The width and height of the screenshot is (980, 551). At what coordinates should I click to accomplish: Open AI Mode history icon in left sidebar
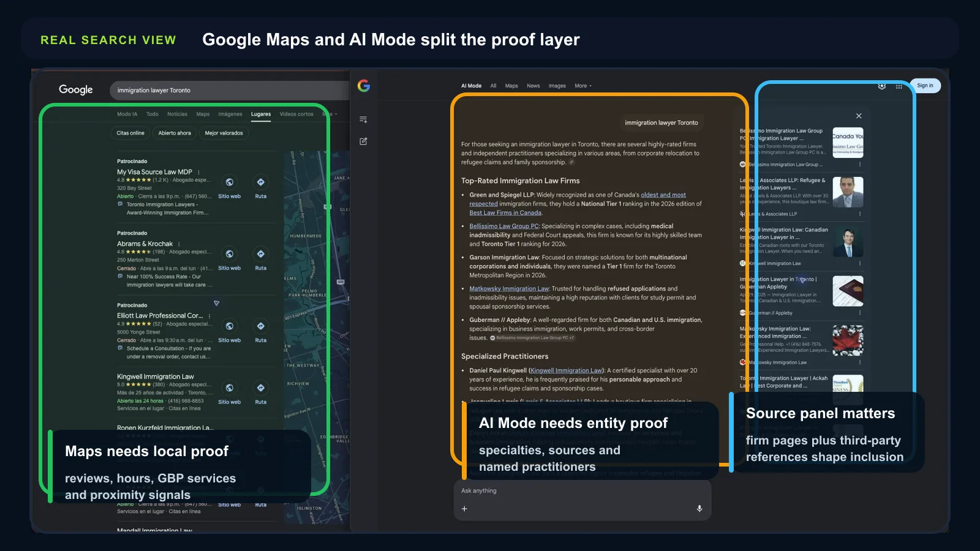(363, 119)
